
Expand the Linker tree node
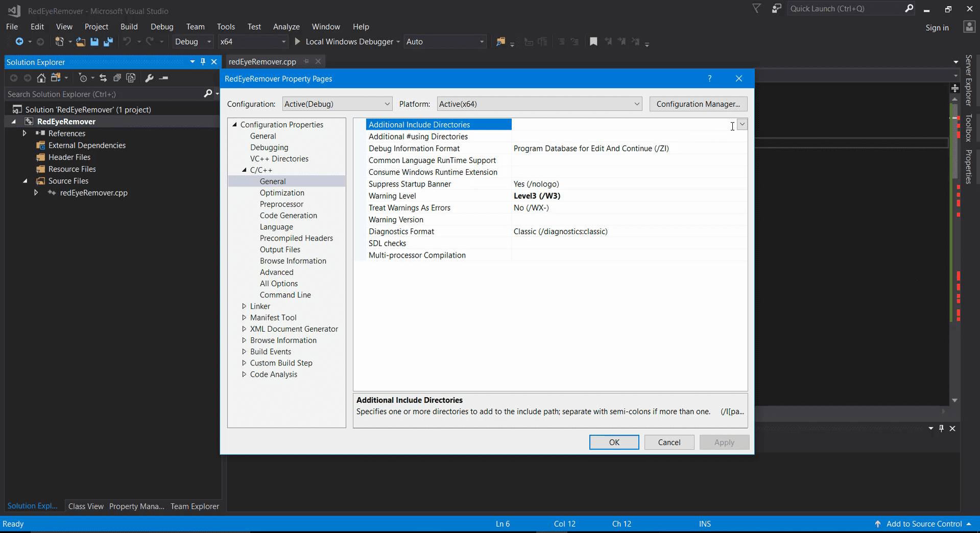click(244, 306)
